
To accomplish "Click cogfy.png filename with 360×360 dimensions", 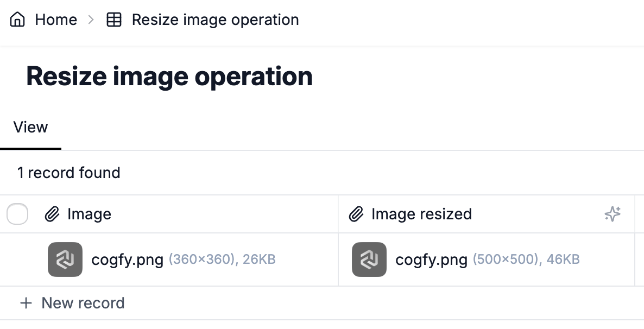I will pyautogui.click(x=127, y=260).
